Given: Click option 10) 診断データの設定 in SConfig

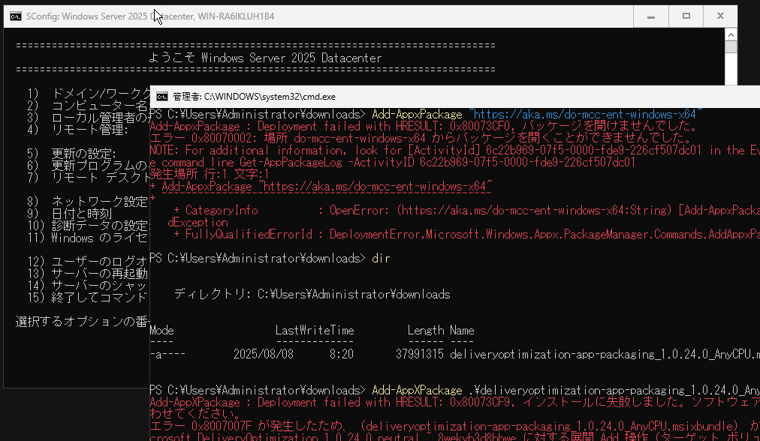Looking at the screenshot, I should (89, 226).
